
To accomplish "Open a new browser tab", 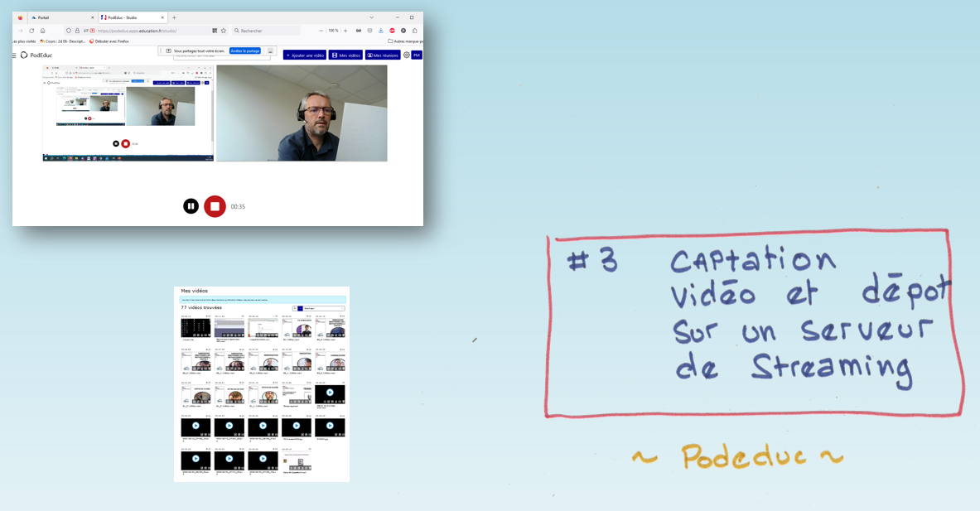I will [174, 17].
